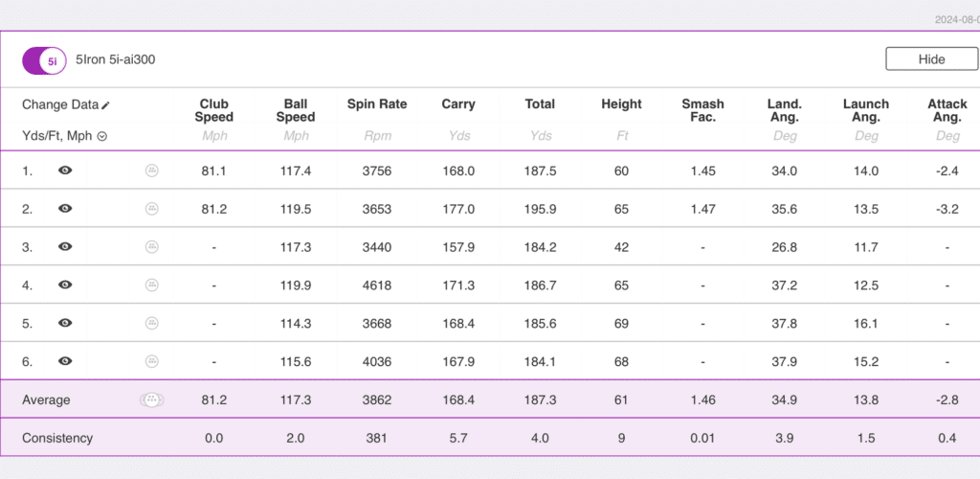Click the round marker icon on shot 6
Viewport: 980px width, 479px height.
151,361
